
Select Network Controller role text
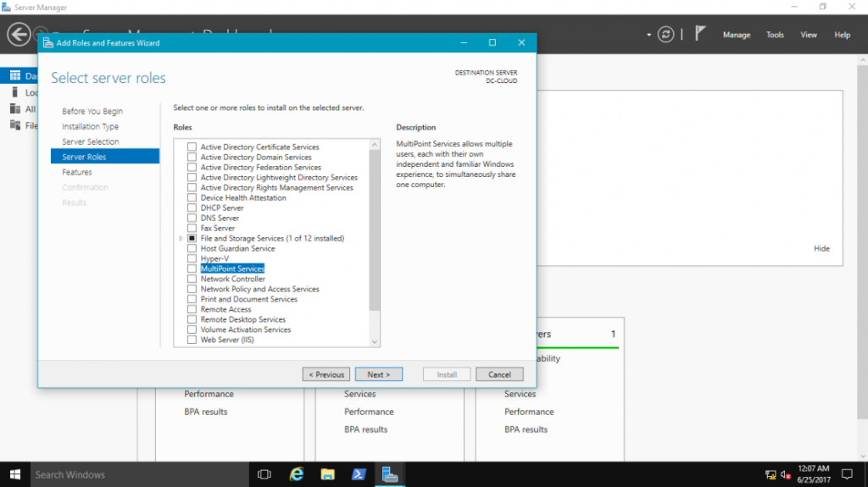[232, 279]
